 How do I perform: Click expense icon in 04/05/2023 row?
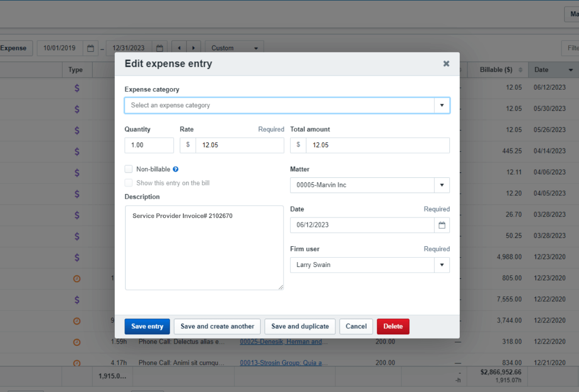click(x=77, y=194)
